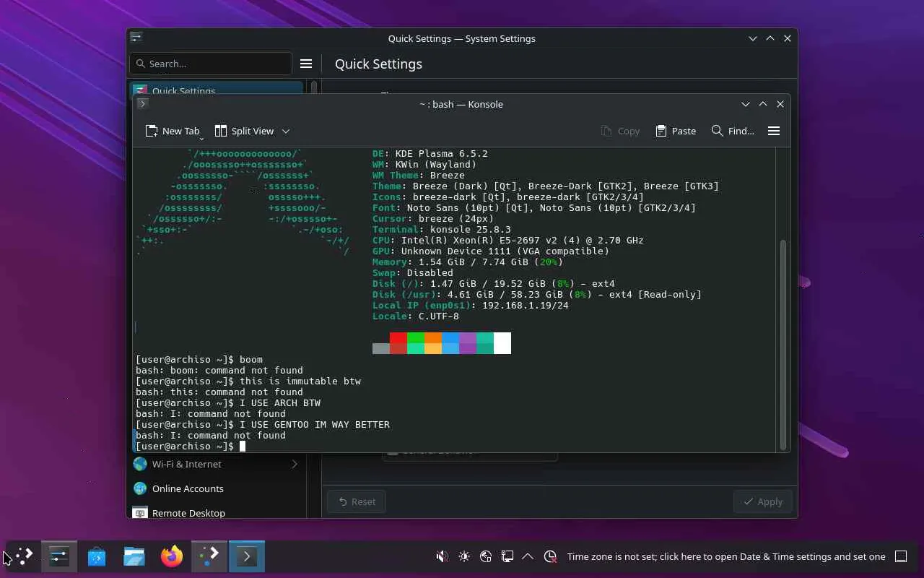Click the 'I USE ARCH BTW' command text
This screenshot has height=578, width=924.
coord(280,402)
